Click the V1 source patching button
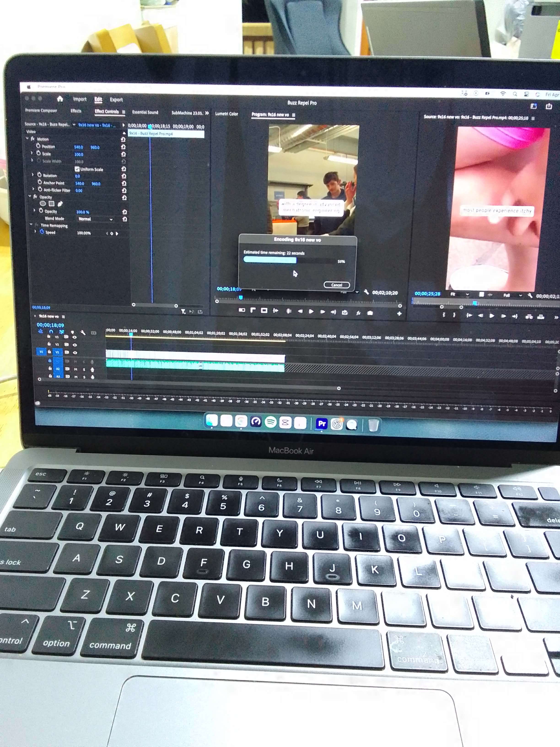Screen dimensions: 560x747 click(x=41, y=352)
